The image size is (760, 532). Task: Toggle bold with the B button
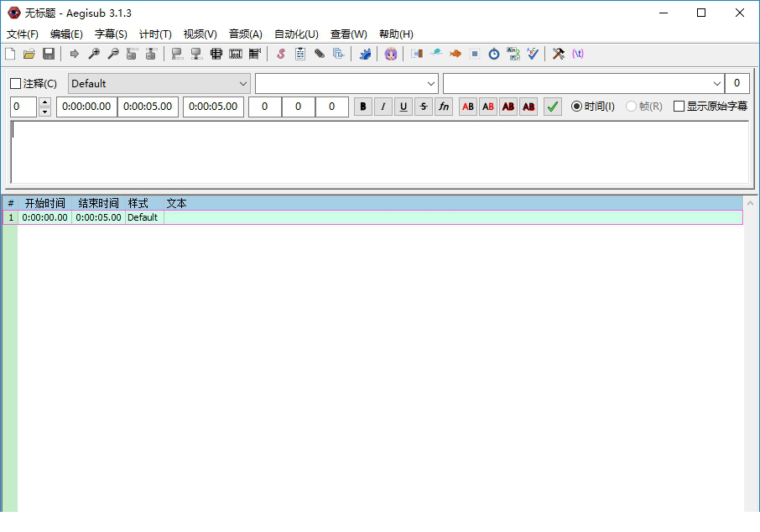(x=363, y=107)
